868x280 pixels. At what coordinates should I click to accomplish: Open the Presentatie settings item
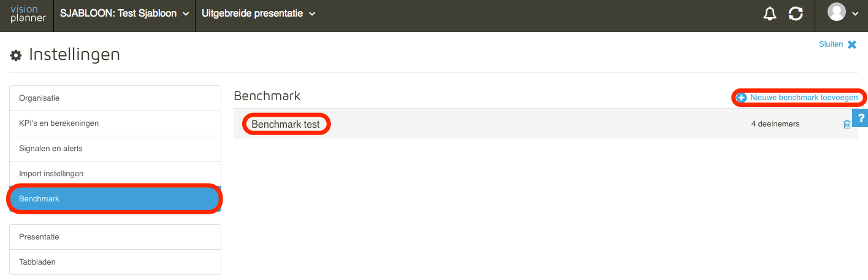[x=115, y=237]
